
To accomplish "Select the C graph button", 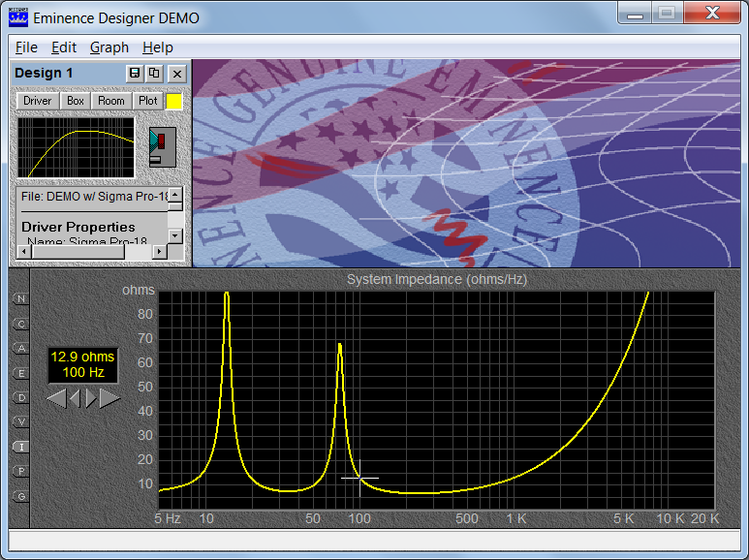I will (x=21, y=324).
